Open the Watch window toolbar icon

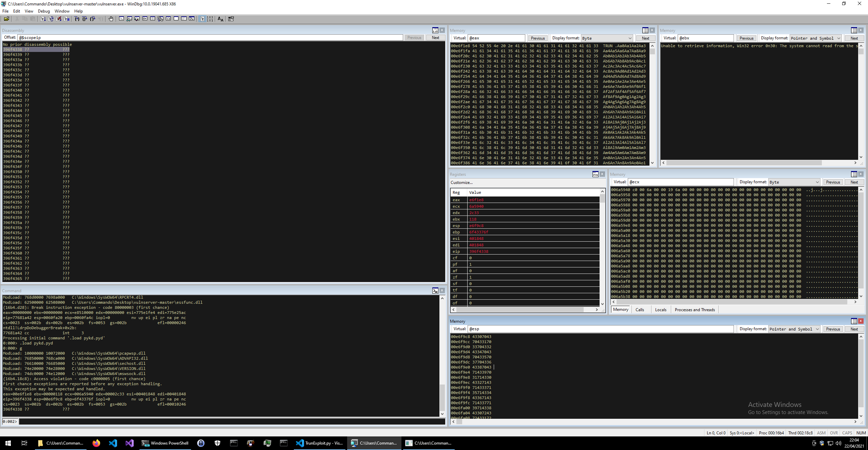pyautogui.click(x=129, y=19)
